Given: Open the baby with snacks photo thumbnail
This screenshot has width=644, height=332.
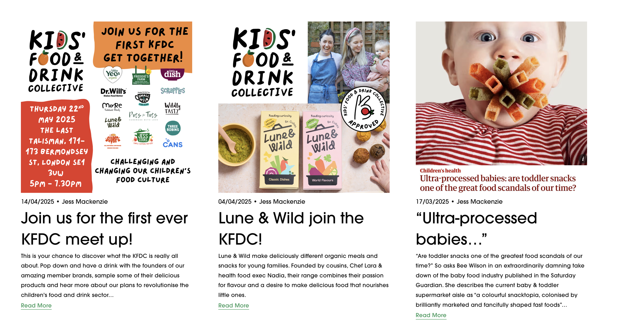Looking at the screenshot, I should [501, 93].
